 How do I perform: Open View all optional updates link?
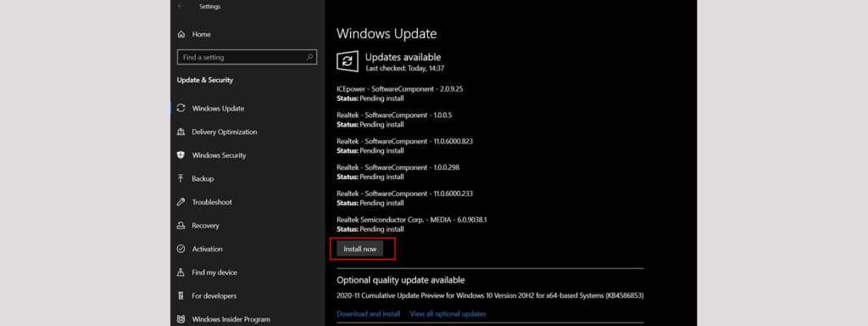click(x=448, y=314)
